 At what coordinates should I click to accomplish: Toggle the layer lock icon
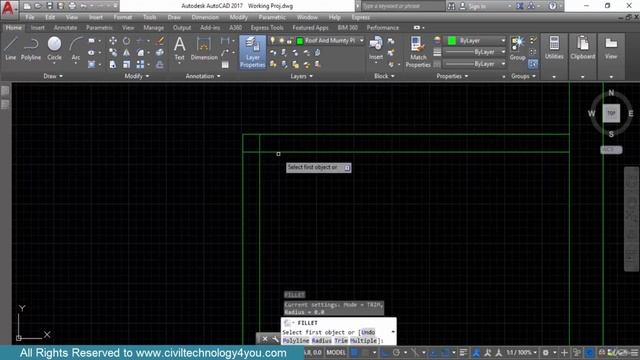pyautogui.click(x=289, y=41)
